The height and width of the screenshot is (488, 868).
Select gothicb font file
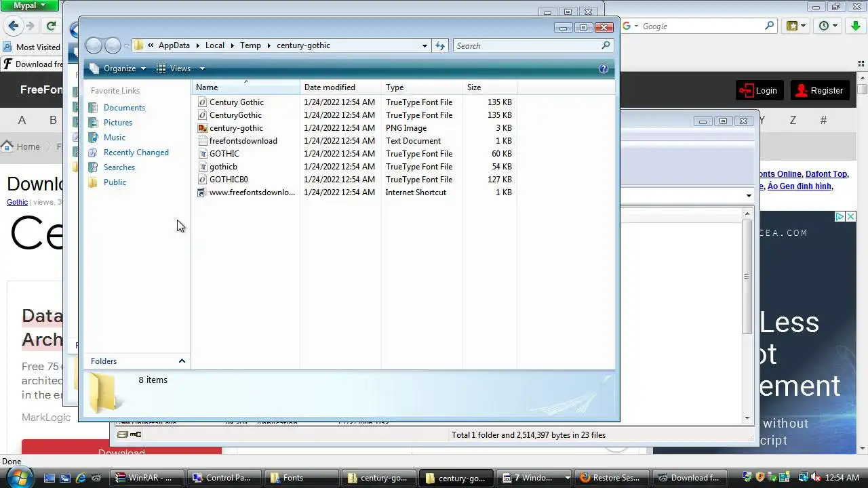coord(223,167)
